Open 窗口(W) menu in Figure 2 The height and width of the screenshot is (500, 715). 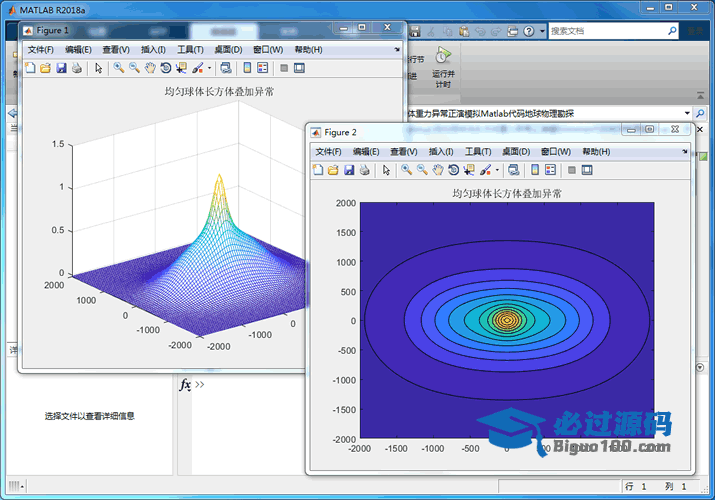(x=556, y=152)
